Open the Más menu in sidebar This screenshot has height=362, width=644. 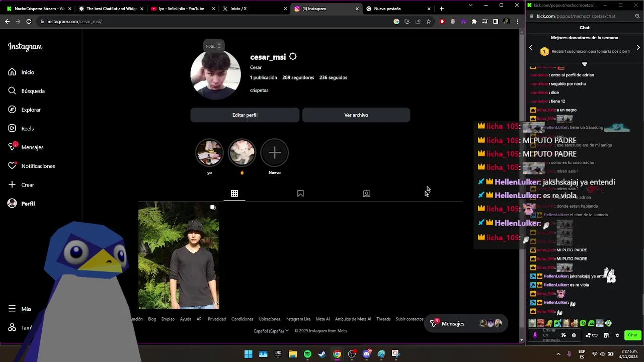click(x=20, y=309)
